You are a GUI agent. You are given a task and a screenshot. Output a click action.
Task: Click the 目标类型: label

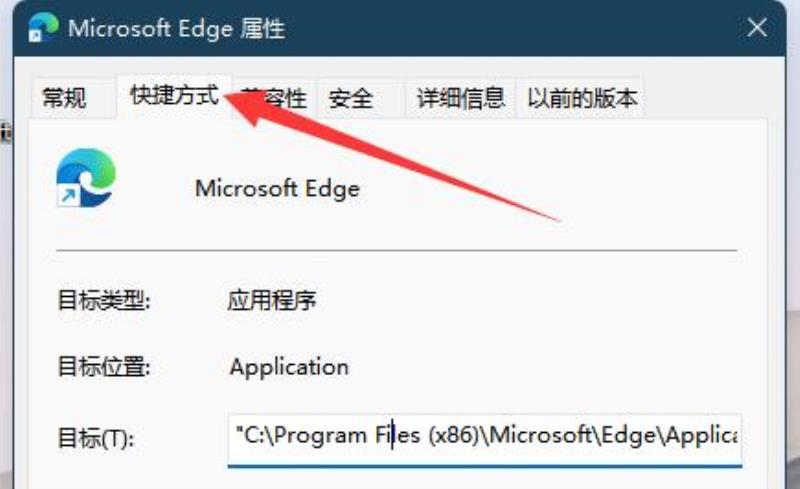pyautogui.click(x=104, y=300)
